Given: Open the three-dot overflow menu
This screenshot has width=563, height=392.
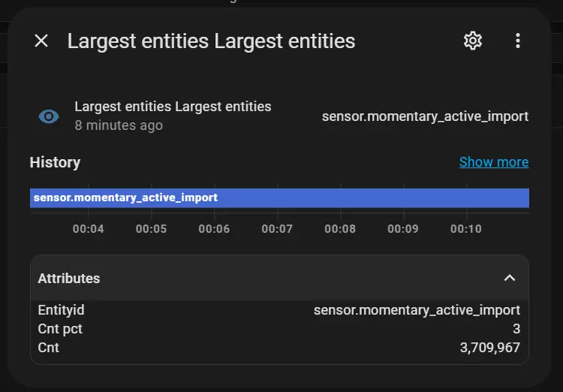Looking at the screenshot, I should 518,41.
